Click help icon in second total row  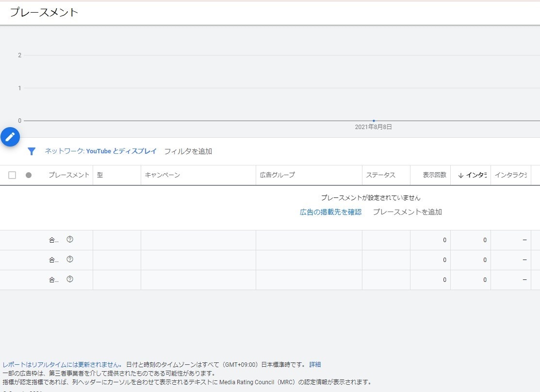pos(70,260)
